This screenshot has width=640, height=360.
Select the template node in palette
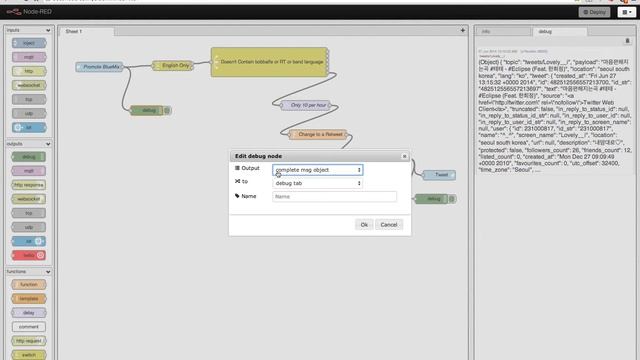point(29,299)
